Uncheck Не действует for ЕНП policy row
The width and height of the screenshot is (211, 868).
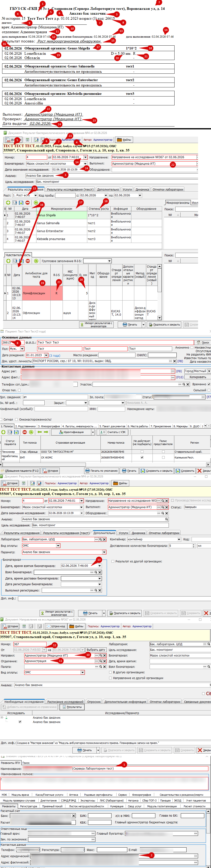[142, 457]
